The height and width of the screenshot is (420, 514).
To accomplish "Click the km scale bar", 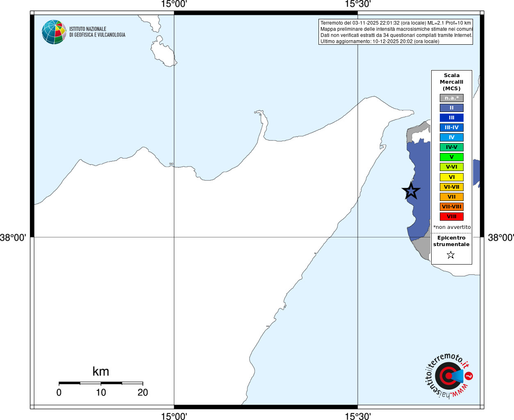I will pyautogui.click(x=101, y=383).
